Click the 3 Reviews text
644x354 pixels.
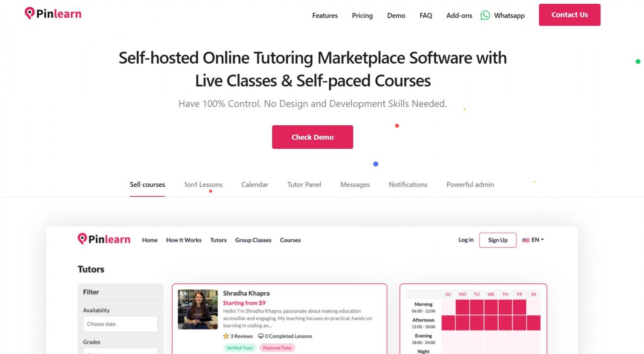tap(241, 336)
